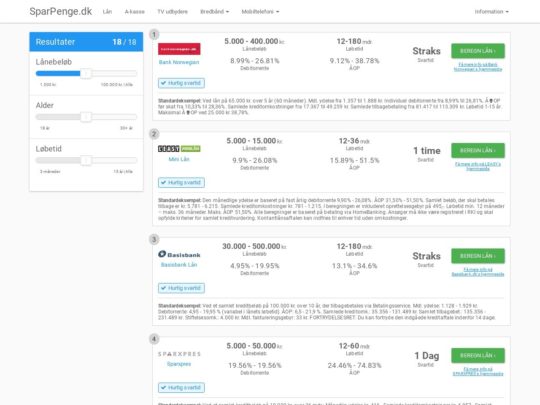Click the number 1 ranking badge

click(154, 34)
